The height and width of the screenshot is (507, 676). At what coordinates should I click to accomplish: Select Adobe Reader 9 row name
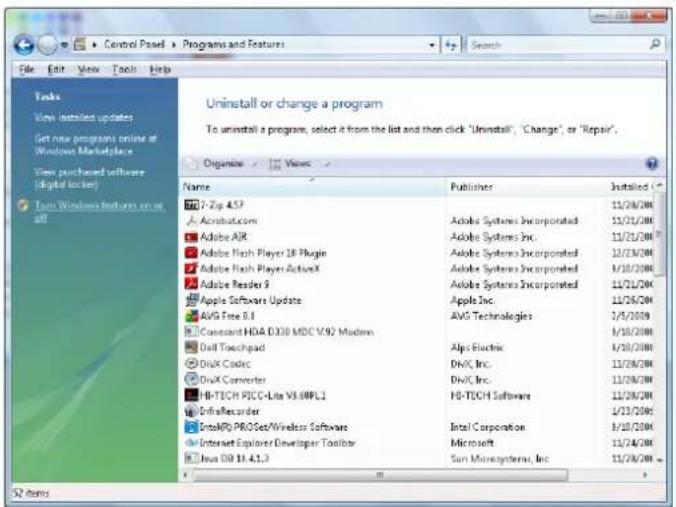(235, 284)
